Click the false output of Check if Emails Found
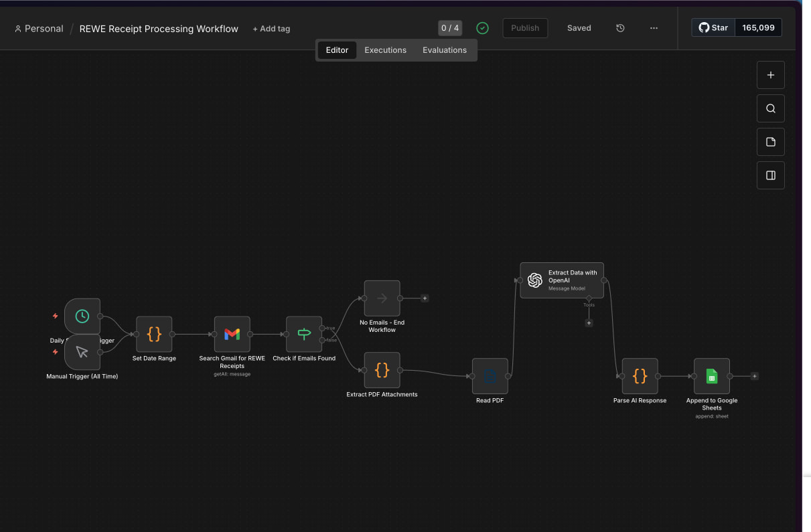Viewport: 811px width, 532px height. click(x=323, y=340)
